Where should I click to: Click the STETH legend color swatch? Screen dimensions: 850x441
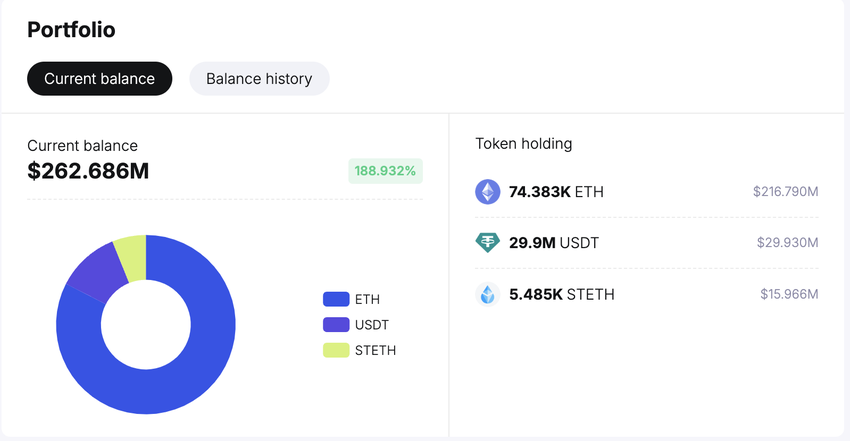coord(336,350)
